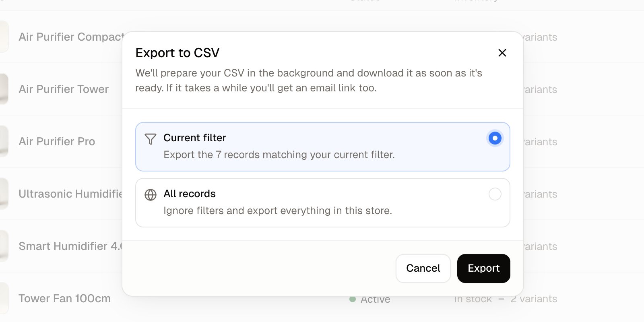Click the globe icon beside All records
Image resolution: width=644 pixels, height=322 pixels.
[151, 195]
